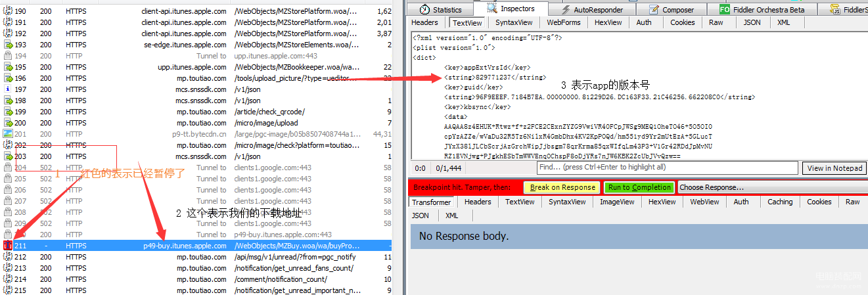Select p49-buy.itunes.apple.com session 211

197,246
